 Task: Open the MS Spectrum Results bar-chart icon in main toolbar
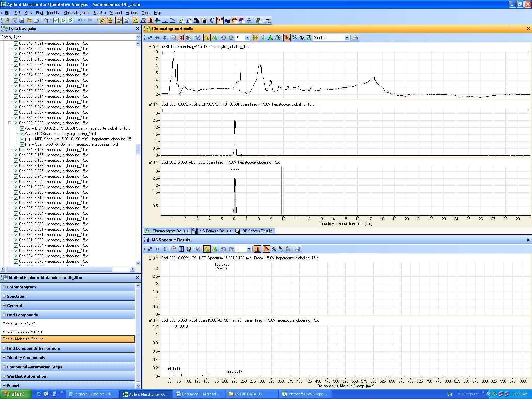(x=150, y=20)
